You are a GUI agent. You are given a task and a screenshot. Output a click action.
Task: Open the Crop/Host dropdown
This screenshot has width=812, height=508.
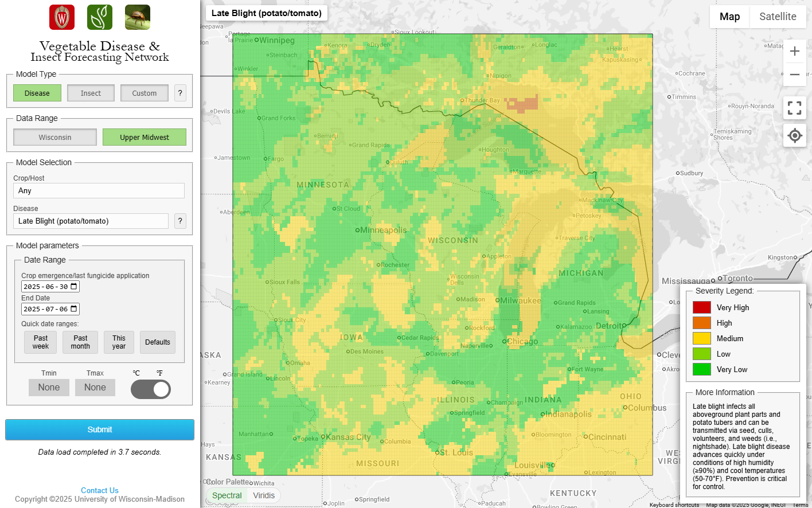(99, 190)
